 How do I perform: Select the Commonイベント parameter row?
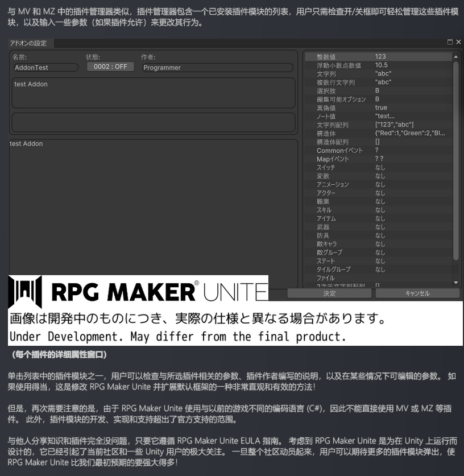point(379,150)
